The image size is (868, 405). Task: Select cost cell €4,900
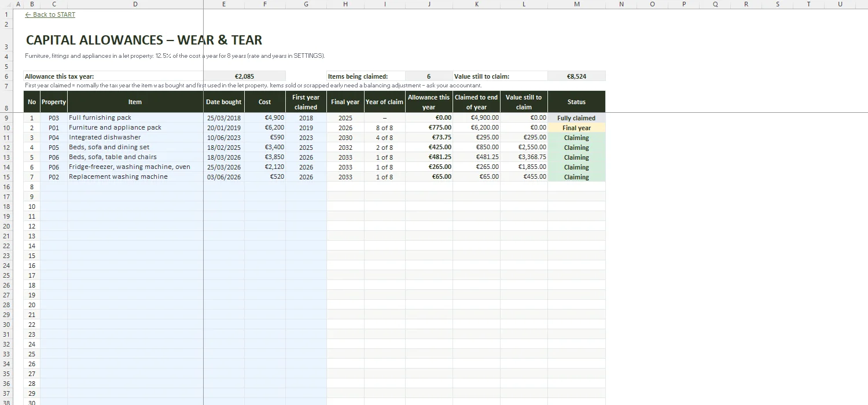click(x=265, y=118)
